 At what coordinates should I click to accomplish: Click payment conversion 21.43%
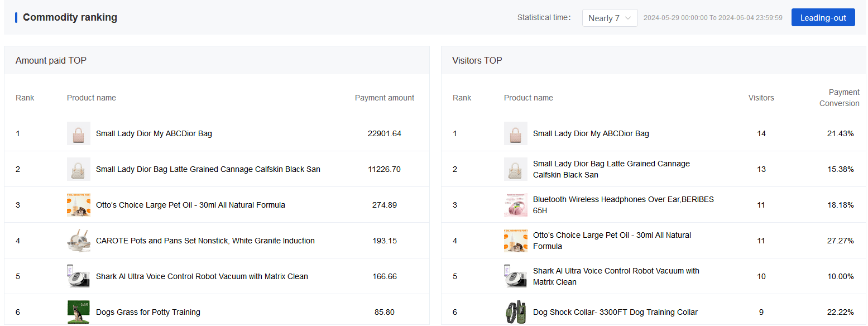840,133
